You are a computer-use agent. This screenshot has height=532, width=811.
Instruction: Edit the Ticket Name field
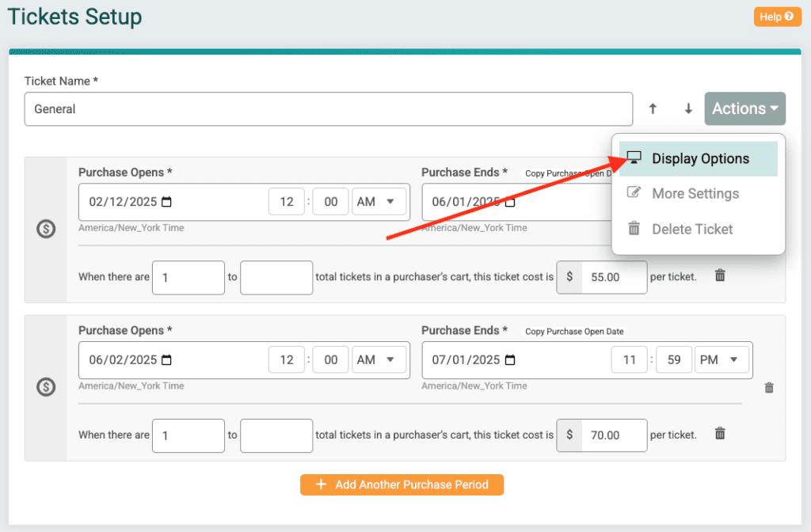coord(329,109)
